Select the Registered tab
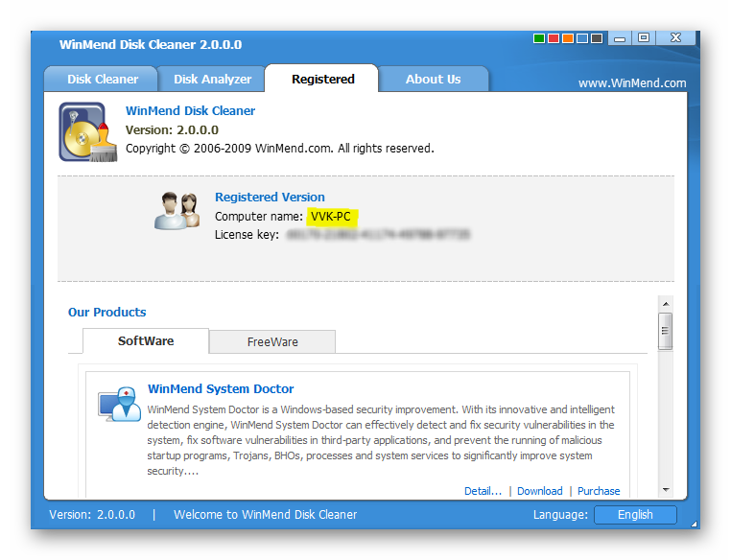This screenshot has height=560, width=731. pos(322,79)
